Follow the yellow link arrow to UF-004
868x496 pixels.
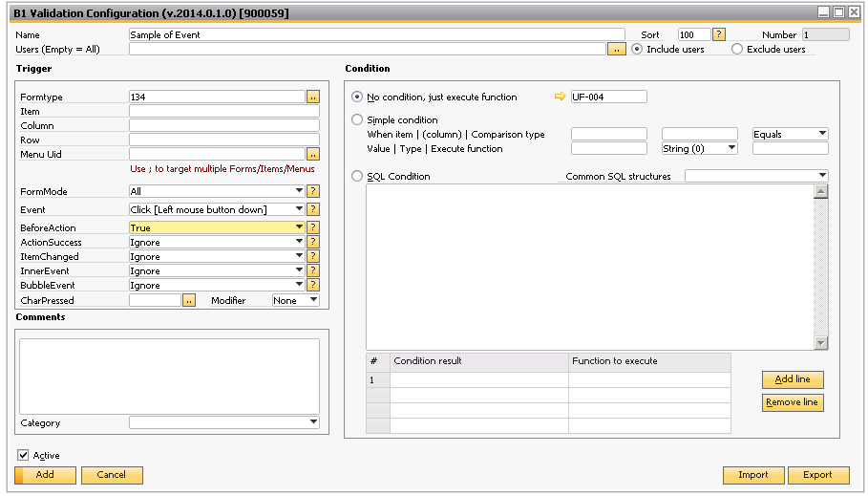(x=560, y=97)
